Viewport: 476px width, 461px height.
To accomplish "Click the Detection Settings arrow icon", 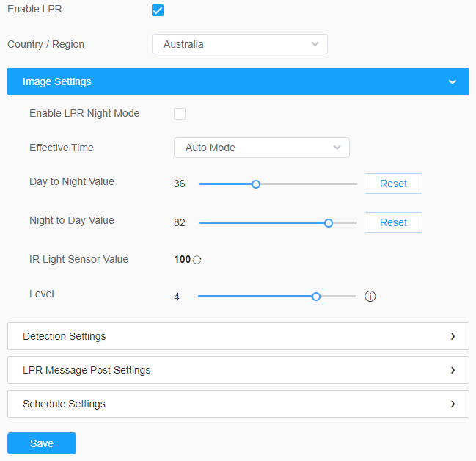I will [453, 336].
